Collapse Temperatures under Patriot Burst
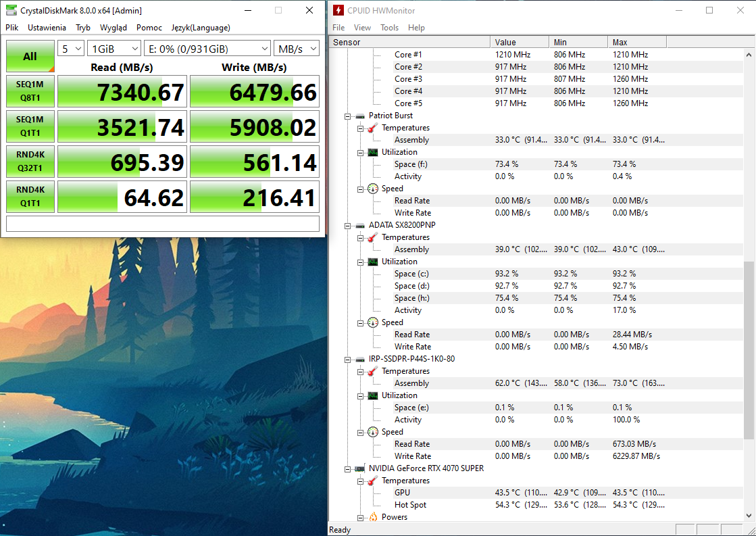 click(360, 128)
